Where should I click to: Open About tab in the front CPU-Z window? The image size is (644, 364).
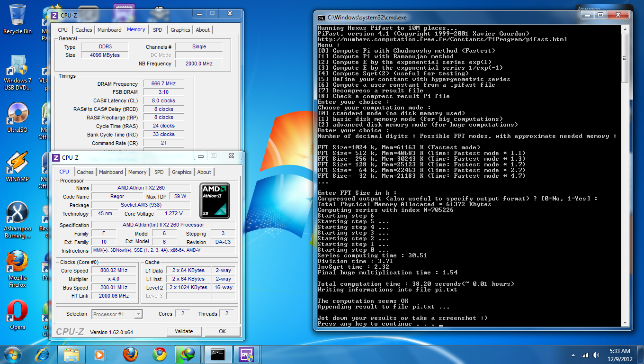tap(204, 172)
